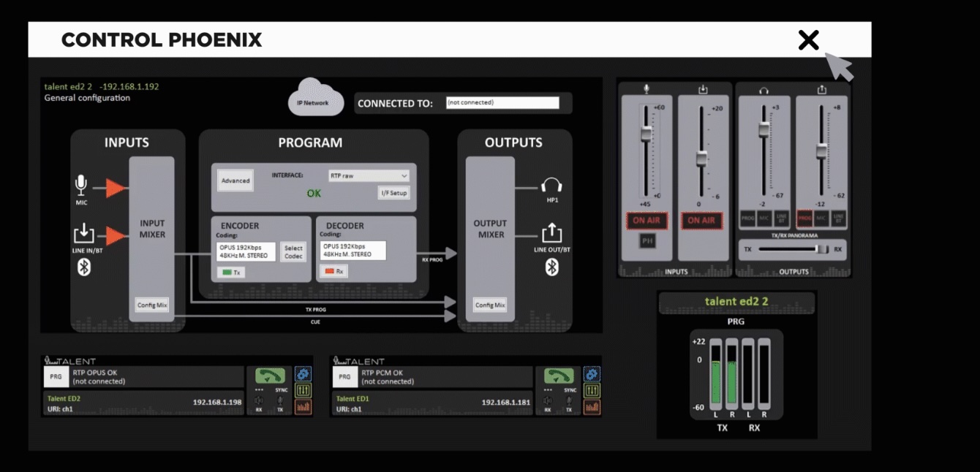Click the call button for Talent ED2
Screen dimensions: 980x472
(269, 376)
